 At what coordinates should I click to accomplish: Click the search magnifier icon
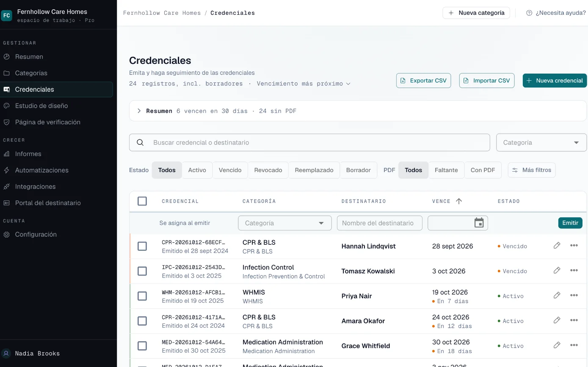(140, 142)
